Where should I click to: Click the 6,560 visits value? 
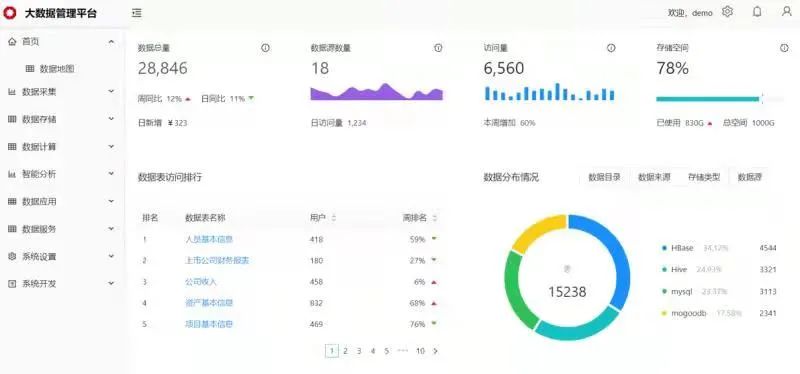[x=504, y=68]
